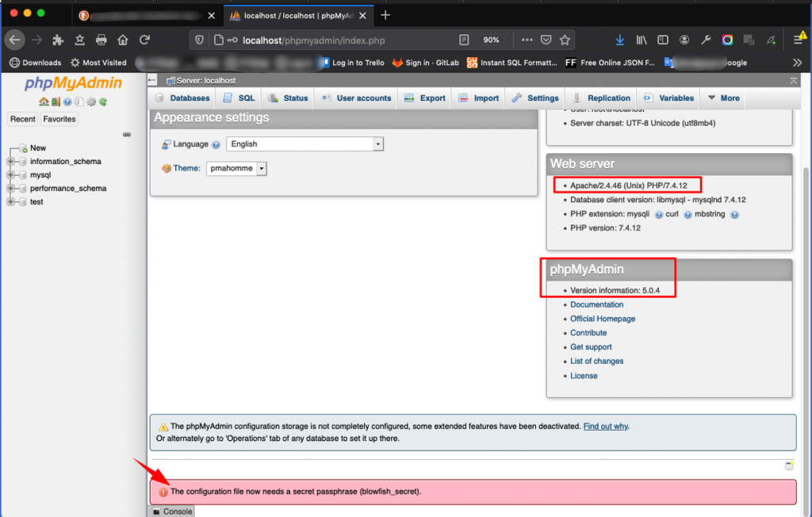The width and height of the screenshot is (812, 517).
Task: Open the page actions three-dot menu
Action: coord(527,40)
